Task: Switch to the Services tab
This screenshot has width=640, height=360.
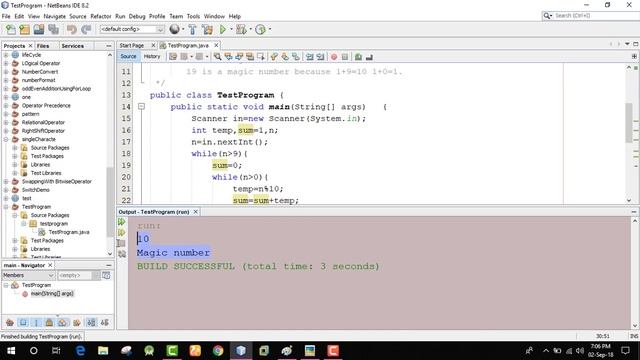Action: click(x=73, y=46)
